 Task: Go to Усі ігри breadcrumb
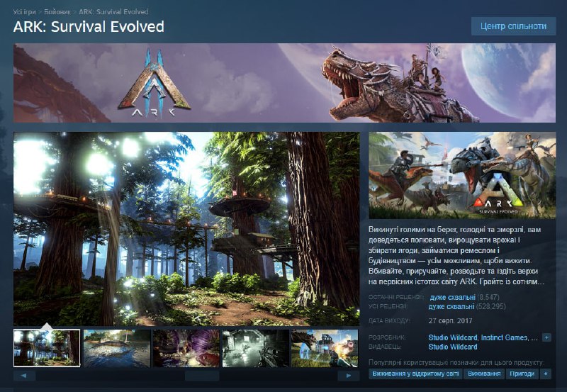(x=25, y=12)
